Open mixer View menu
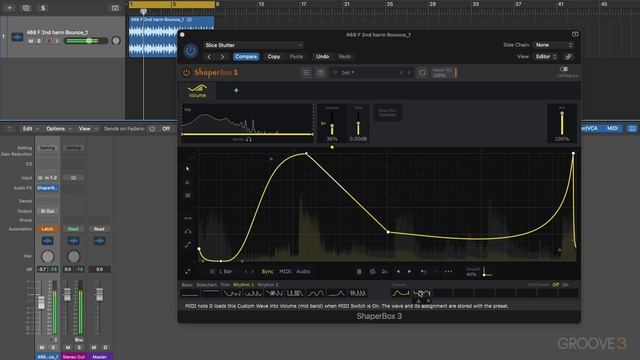This screenshot has width=640, height=360. (x=87, y=129)
